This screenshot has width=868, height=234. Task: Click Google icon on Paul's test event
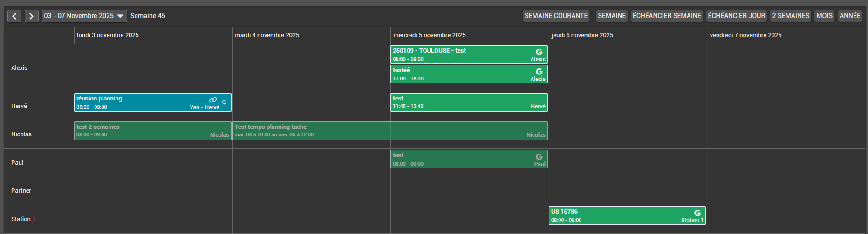pos(539,157)
